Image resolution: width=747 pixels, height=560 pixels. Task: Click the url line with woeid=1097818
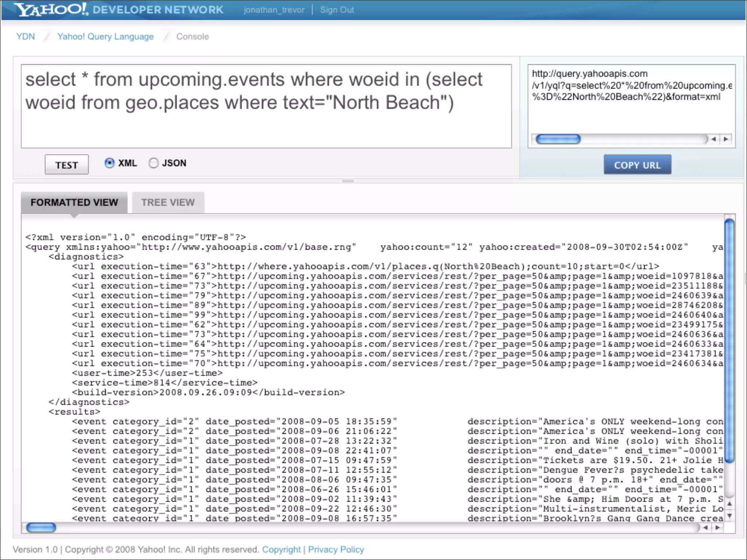398,276
